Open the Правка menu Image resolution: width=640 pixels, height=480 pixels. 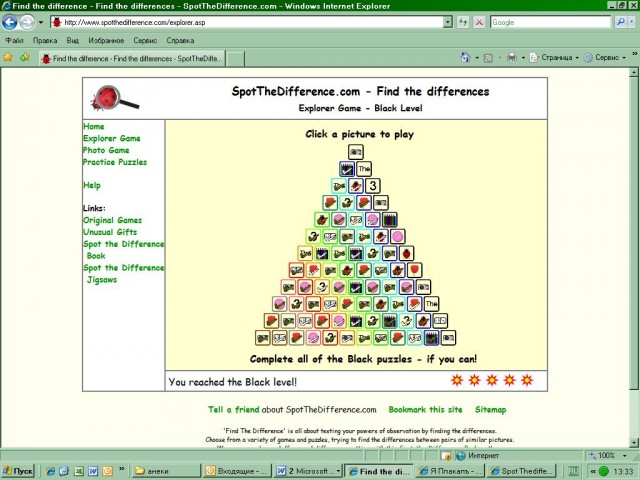tap(45, 40)
